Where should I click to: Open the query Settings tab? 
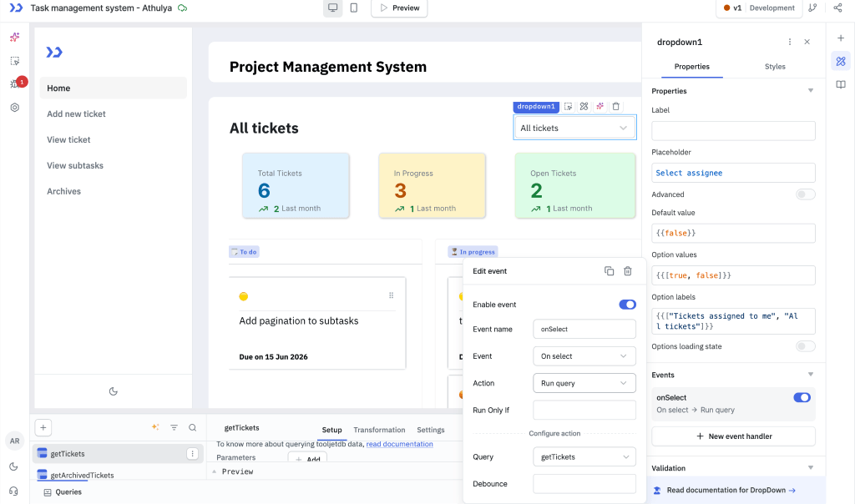pyautogui.click(x=430, y=430)
